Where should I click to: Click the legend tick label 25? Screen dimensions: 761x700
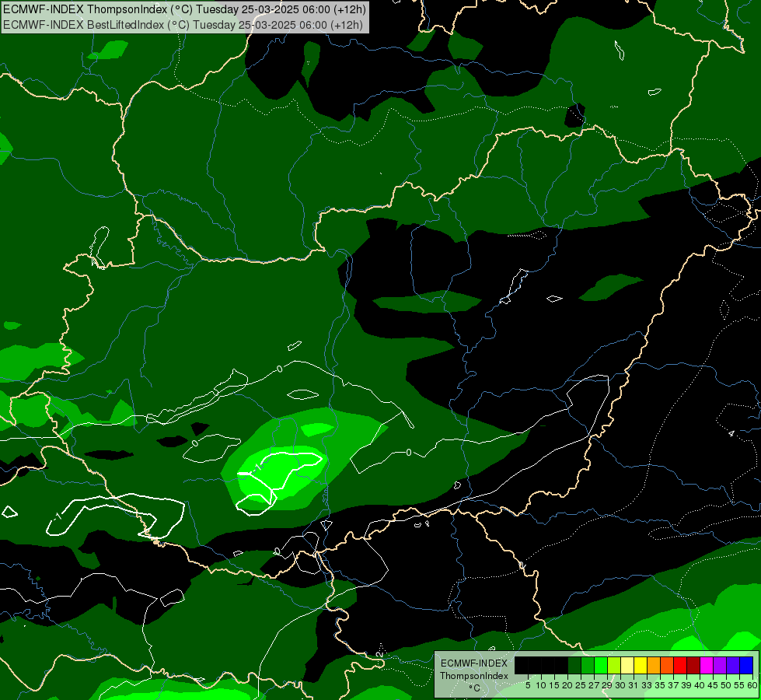point(581,685)
